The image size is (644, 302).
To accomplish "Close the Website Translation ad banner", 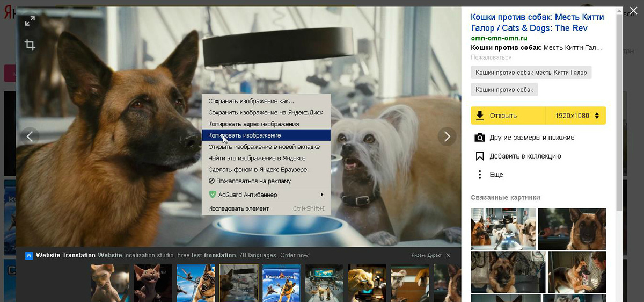I will click(448, 255).
